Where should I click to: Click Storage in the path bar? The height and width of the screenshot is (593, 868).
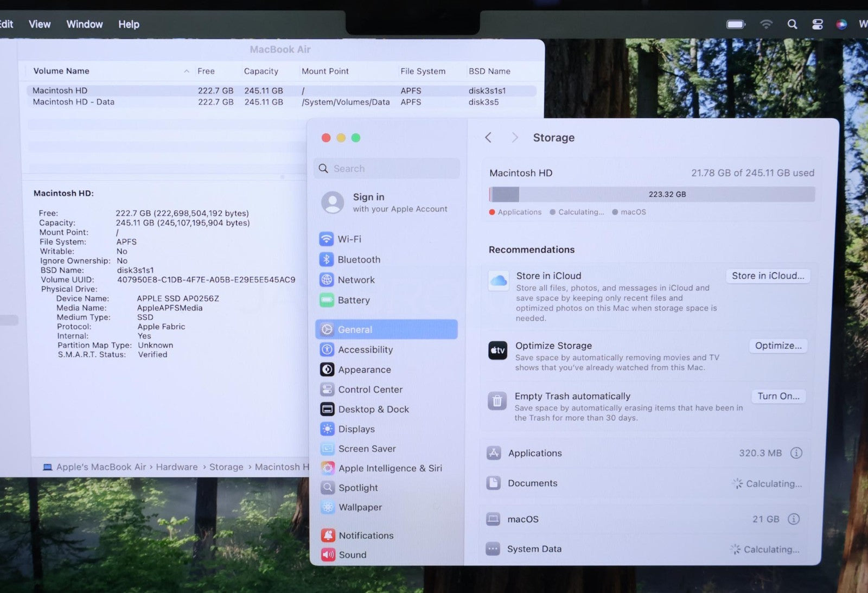point(226,467)
